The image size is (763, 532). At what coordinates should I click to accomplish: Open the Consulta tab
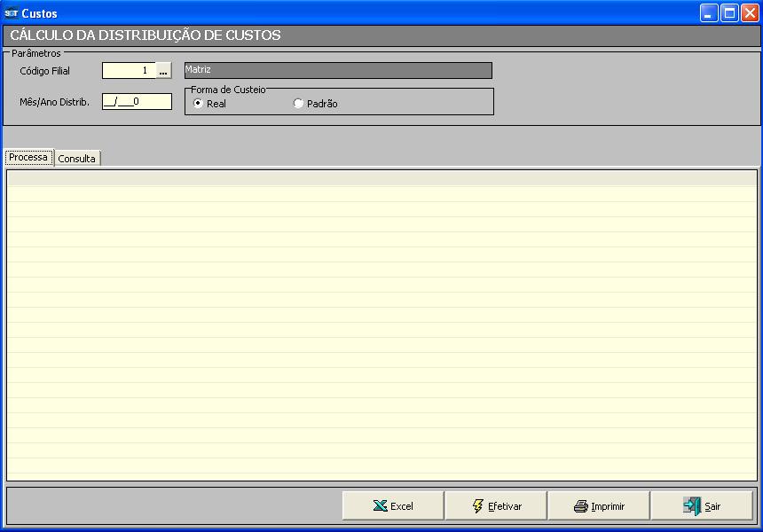77,159
